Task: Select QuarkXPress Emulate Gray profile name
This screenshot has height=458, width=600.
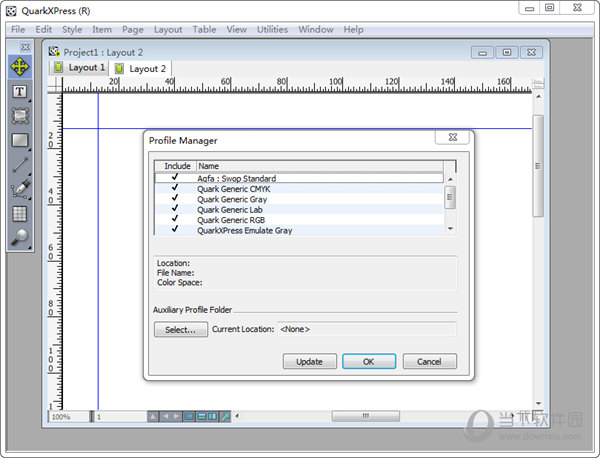Action: (x=245, y=231)
